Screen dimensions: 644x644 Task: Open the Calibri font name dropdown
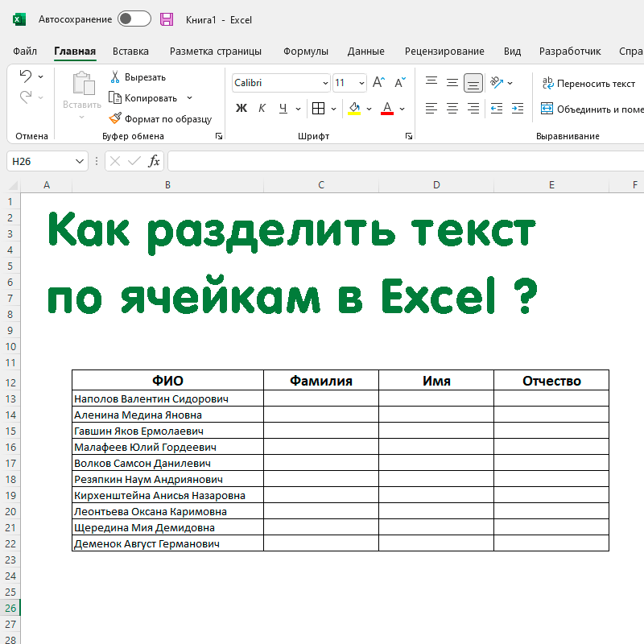[325, 83]
